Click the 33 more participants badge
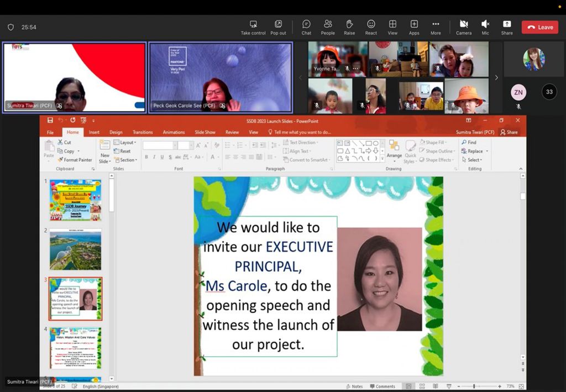566x392 pixels. point(549,92)
